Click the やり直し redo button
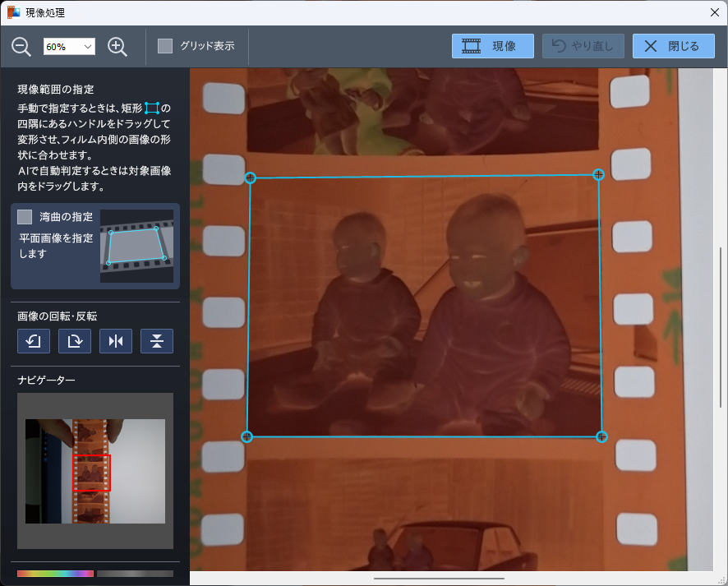This screenshot has height=586, width=728. [583, 46]
